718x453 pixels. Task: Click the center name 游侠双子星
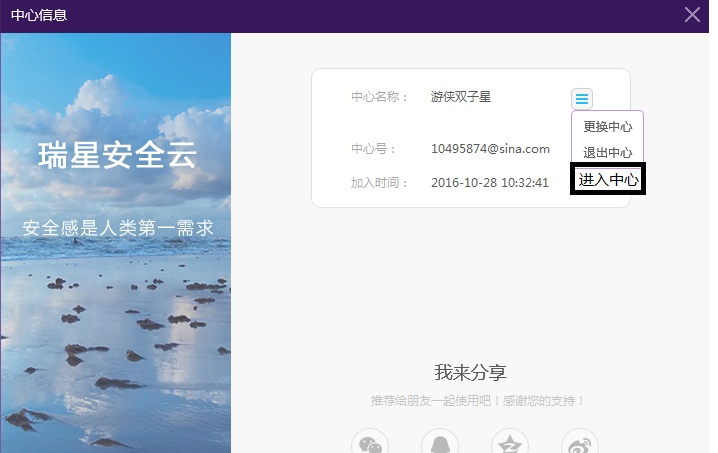461,97
